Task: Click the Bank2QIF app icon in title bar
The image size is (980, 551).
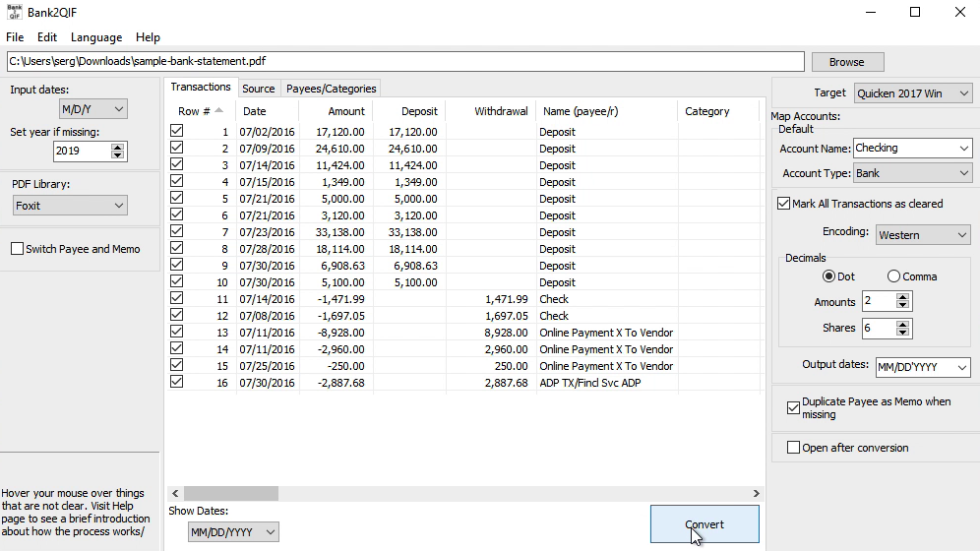Action: point(14,12)
